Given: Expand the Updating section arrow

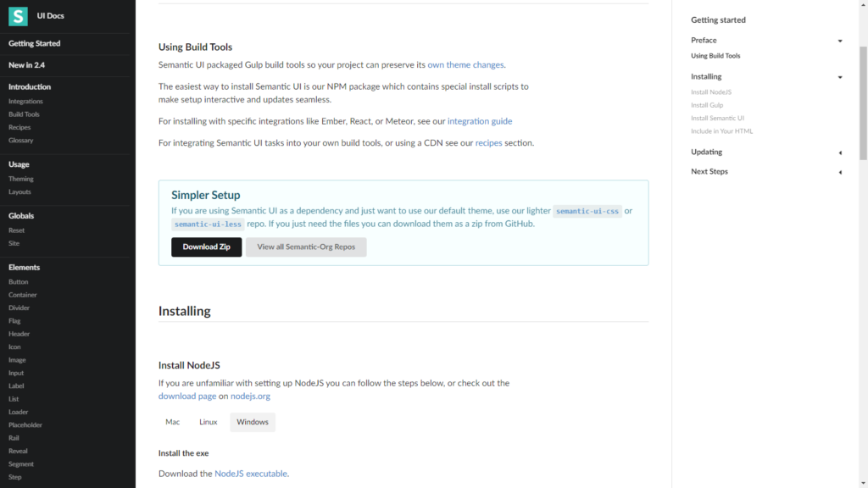Looking at the screenshot, I should [840, 152].
